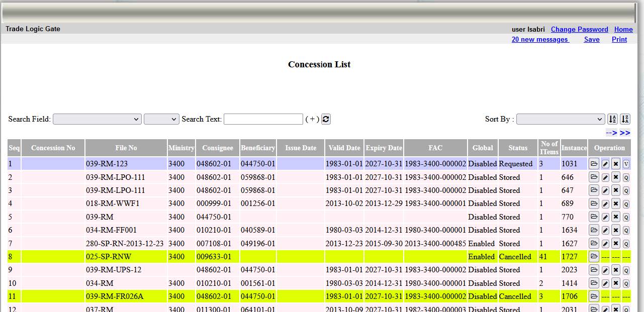Edit concession 039-RM-LPO-111 in row 2
This screenshot has width=644, height=312.
(605, 177)
